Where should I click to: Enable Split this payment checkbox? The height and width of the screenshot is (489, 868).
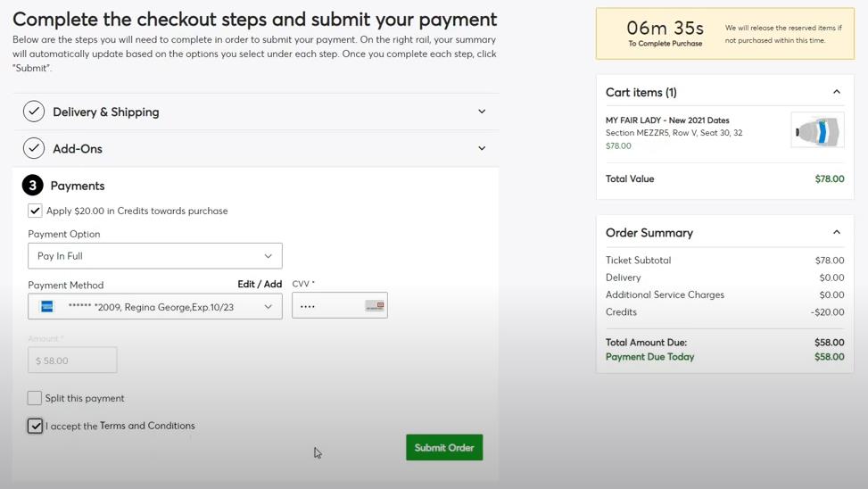35,398
